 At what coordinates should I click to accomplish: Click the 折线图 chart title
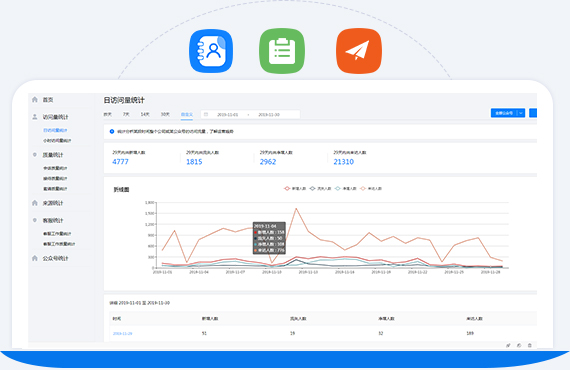click(121, 189)
